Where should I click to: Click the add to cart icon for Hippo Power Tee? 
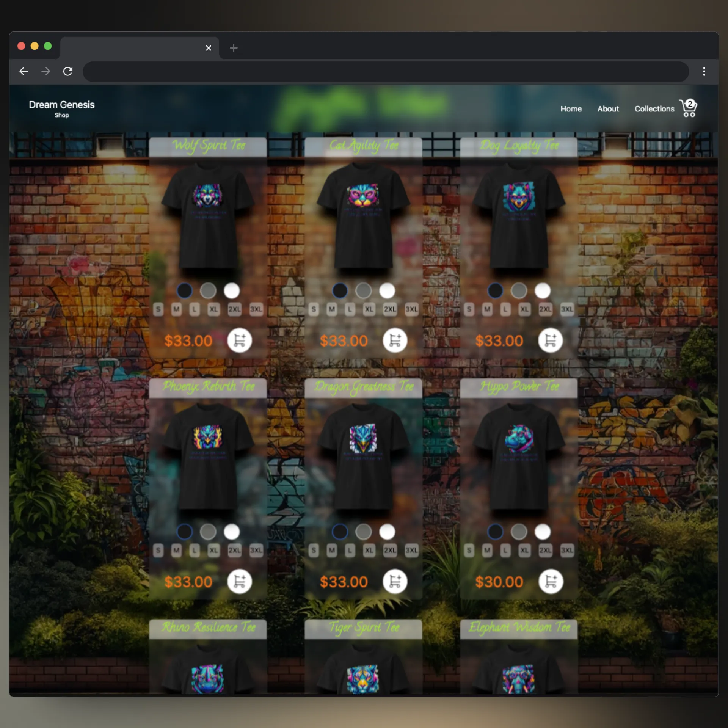[x=551, y=581]
